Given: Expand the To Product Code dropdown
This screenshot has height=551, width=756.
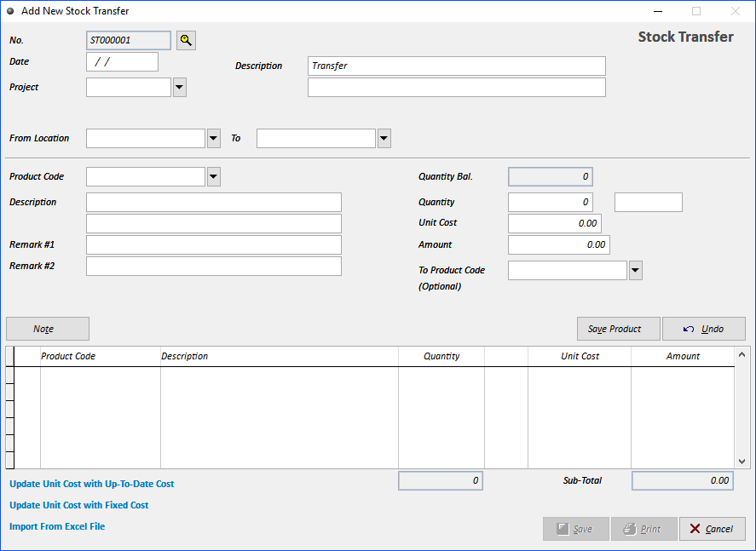Looking at the screenshot, I should pyautogui.click(x=636, y=271).
